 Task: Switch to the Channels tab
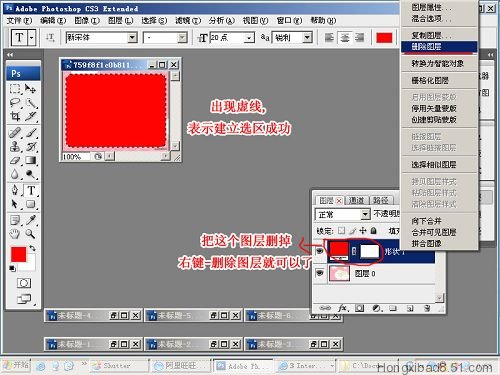click(356, 200)
